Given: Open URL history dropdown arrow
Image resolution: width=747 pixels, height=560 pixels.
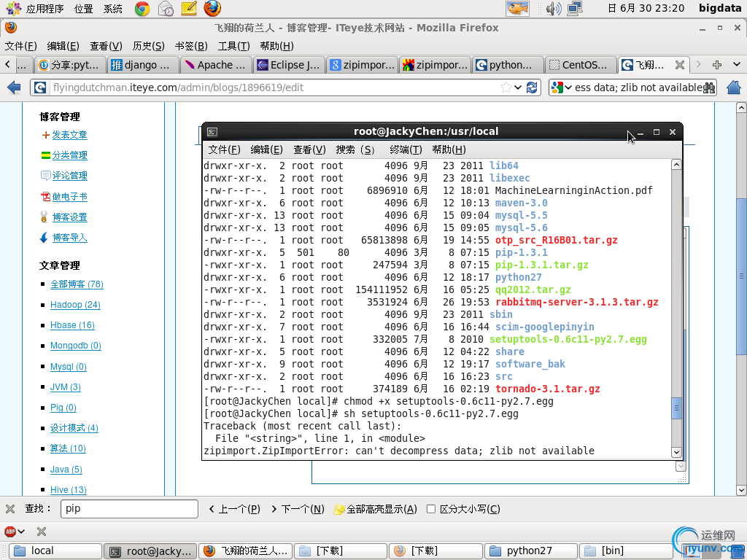Looking at the screenshot, I should (x=518, y=87).
